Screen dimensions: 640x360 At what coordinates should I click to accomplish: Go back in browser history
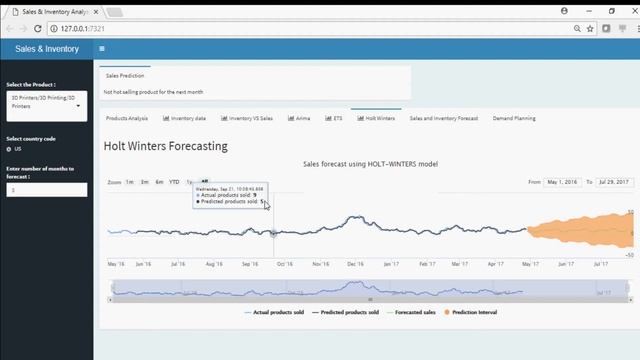tap(10, 29)
